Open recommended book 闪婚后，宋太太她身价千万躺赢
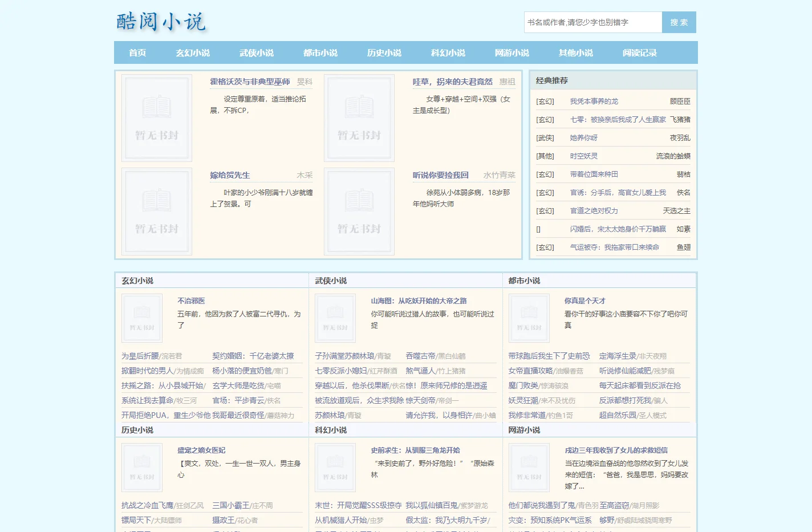 [x=618, y=229]
